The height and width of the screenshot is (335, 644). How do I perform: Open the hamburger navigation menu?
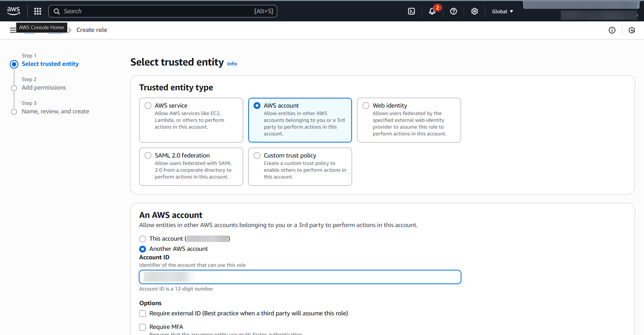click(x=13, y=30)
